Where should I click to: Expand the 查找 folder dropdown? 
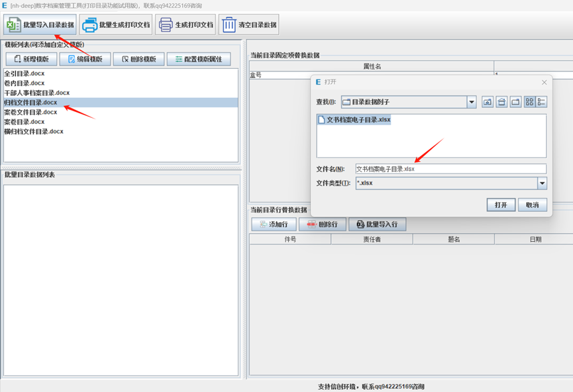[472, 102]
